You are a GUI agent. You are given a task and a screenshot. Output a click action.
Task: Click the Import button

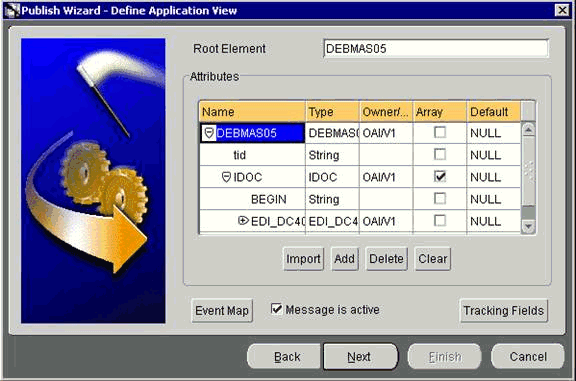click(x=303, y=259)
